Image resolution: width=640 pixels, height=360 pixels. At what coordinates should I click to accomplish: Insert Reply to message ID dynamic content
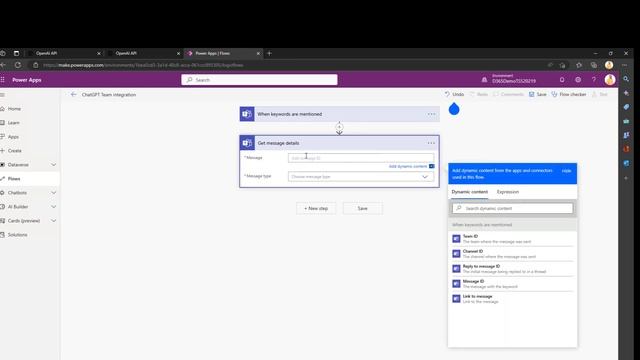click(x=512, y=269)
